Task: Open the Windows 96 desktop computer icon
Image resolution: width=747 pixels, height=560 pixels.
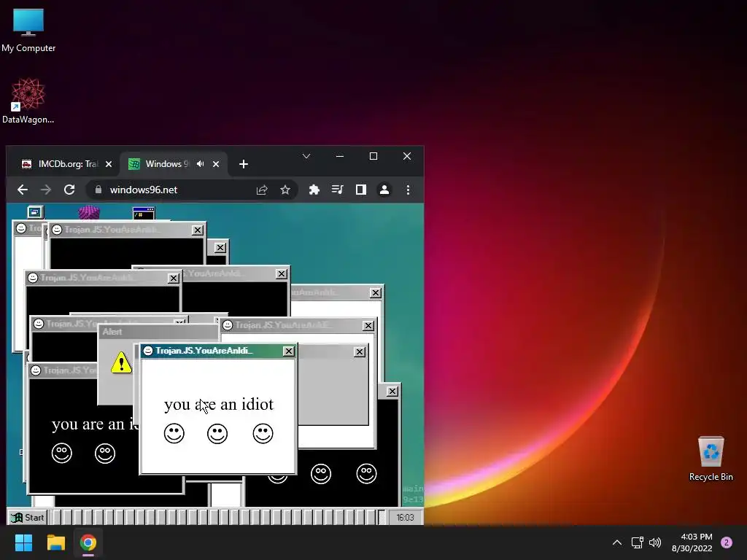Action: pyautogui.click(x=35, y=212)
